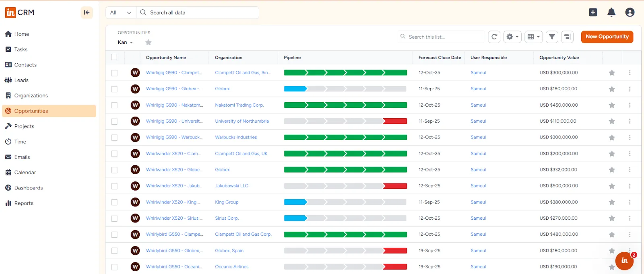644x274 pixels.
Task: Toggle the side panel view icon
Action: pos(567,37)
